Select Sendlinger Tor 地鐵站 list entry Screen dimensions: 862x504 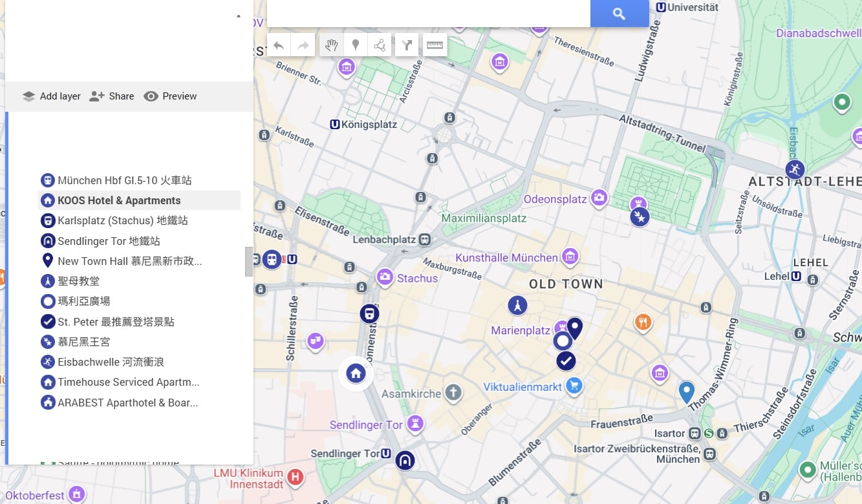click(140, 241)
